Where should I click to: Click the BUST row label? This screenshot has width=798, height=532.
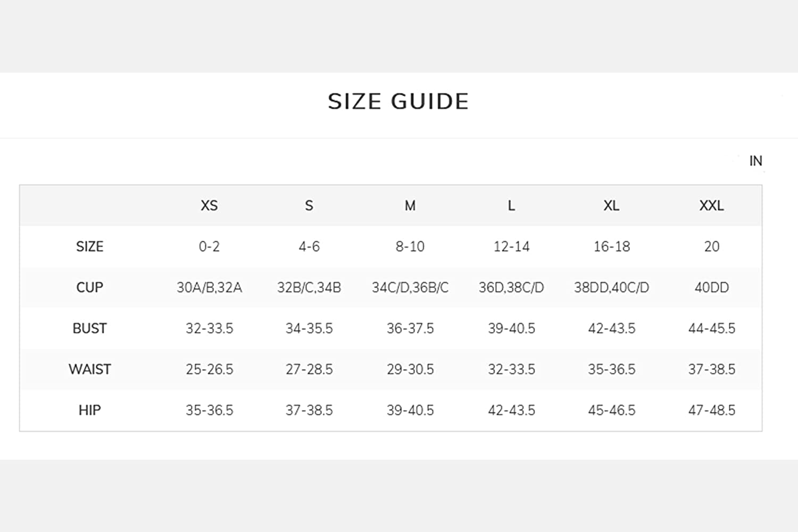89,328
